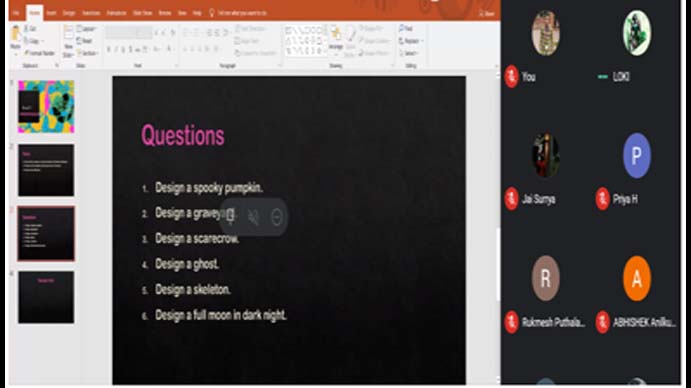Open the File tab

click(16, 13)
